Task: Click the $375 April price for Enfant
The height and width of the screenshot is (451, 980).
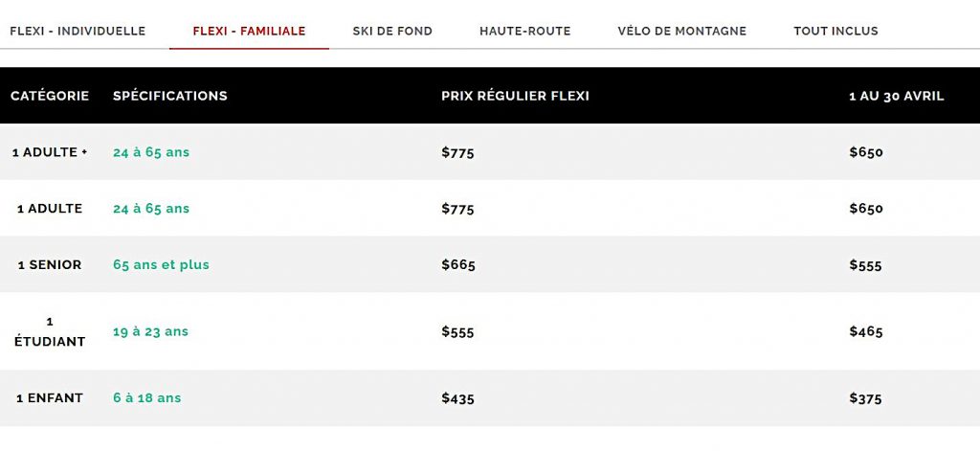Action: (x=865, y=398)
